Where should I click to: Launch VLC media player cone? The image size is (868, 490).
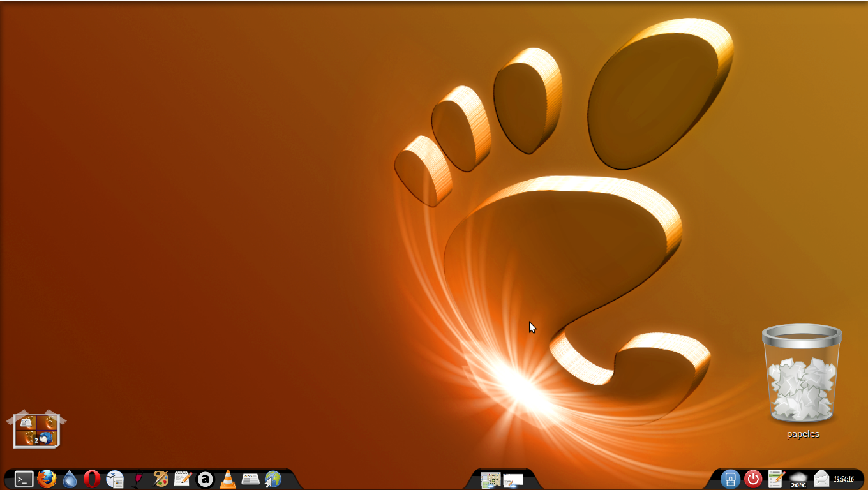coord(228,479)
